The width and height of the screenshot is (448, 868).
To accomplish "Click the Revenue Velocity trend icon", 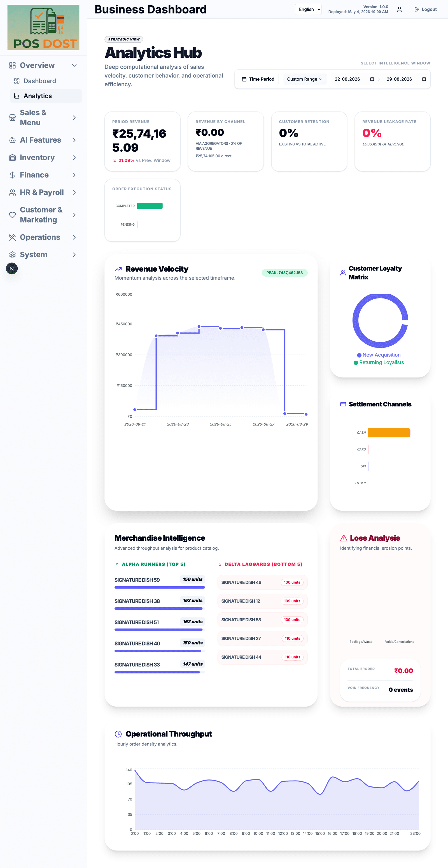I will coord(118,269).
